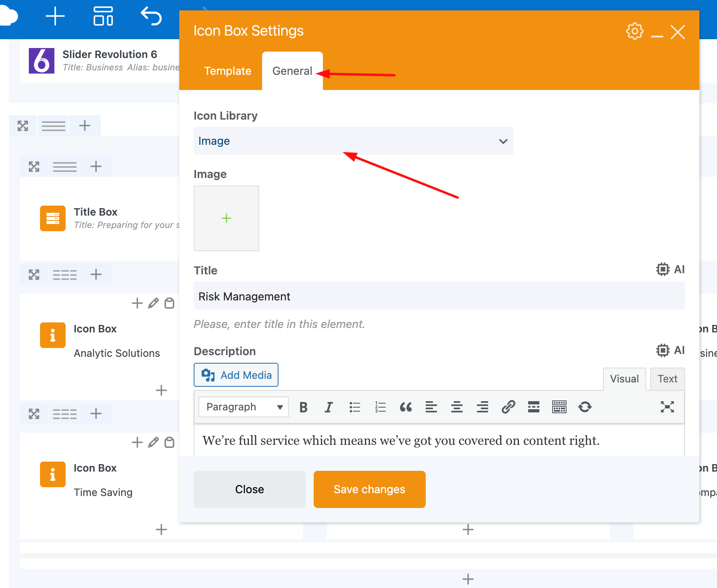Insert a numbered list
Image resolution: width=717 pixels, height=588 pixels.
[x=380, y=407]
